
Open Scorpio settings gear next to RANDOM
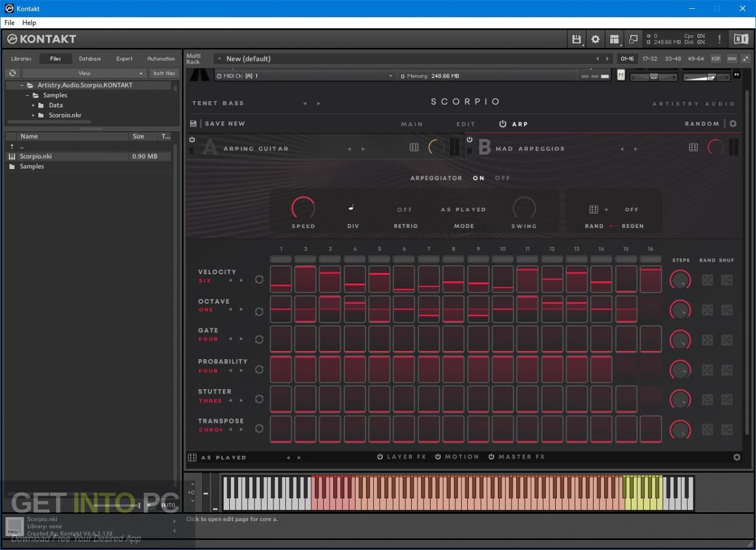733,123
